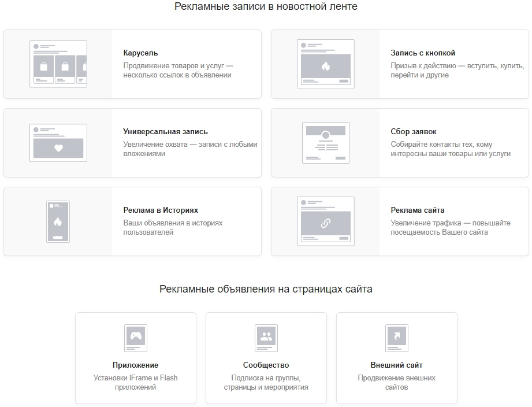Click text 'Призыв к действию — вступить, купить'

(x=457, y=65)
